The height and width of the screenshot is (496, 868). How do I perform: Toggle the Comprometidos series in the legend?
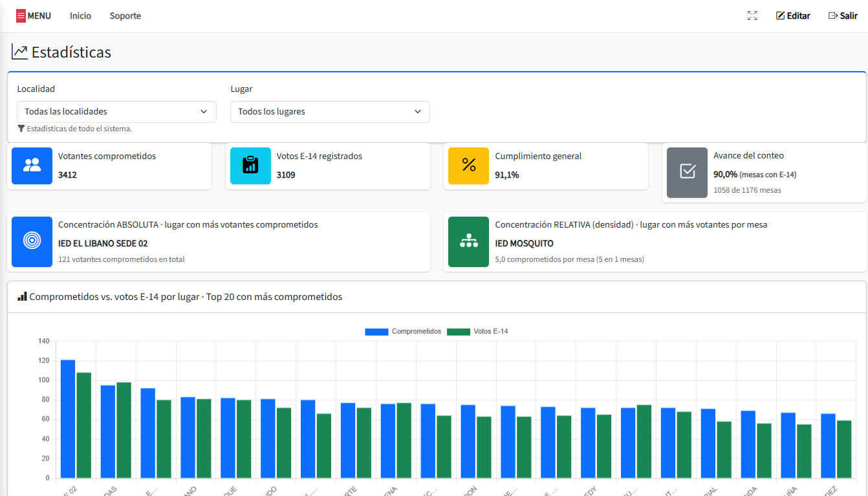[403, 332]
